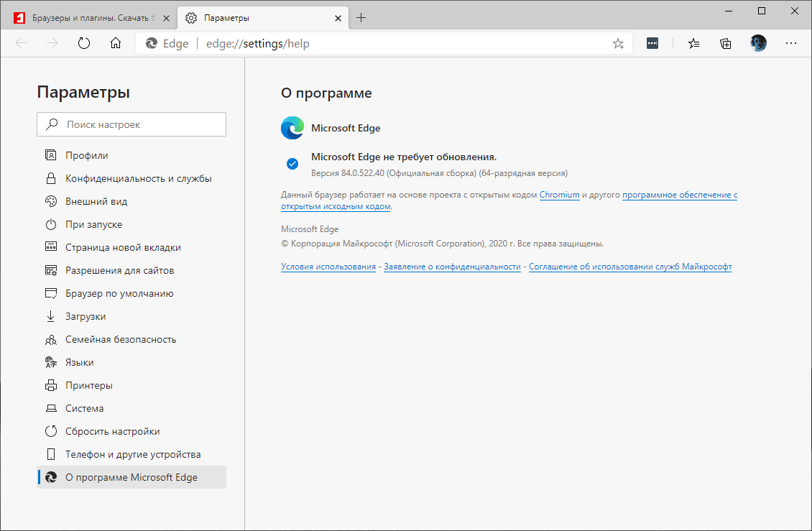Open the Collections panel
Viewport: 812px width, 531px height.
click(725, 43)
